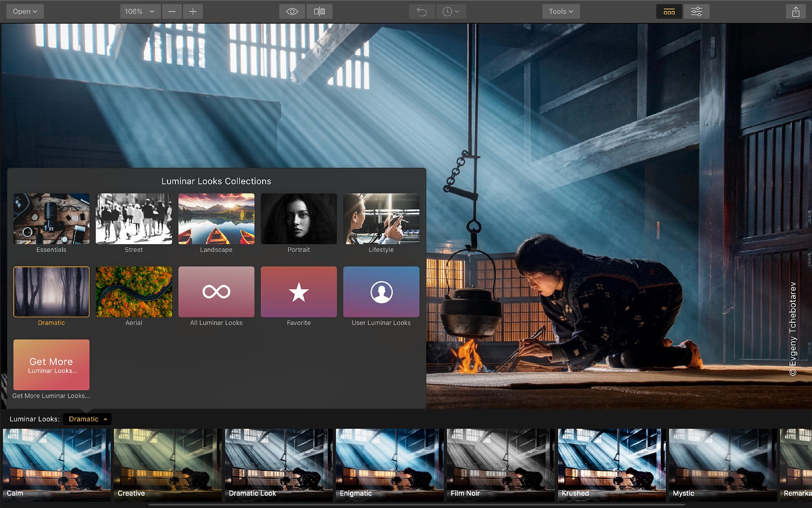Collapse the Dramatic collection selector dropdown
The height and width of the screenshot is (508, 812).
point(87,419)
